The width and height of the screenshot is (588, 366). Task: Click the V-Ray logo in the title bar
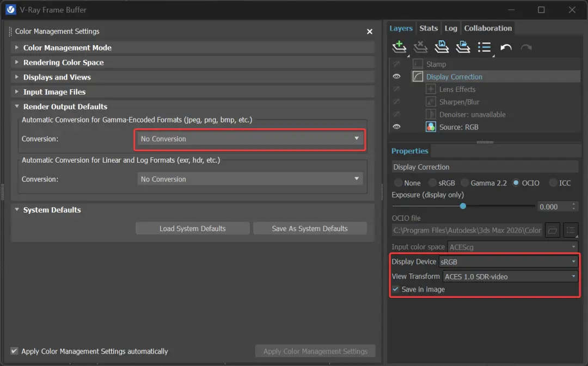click(x=11, y=9)
